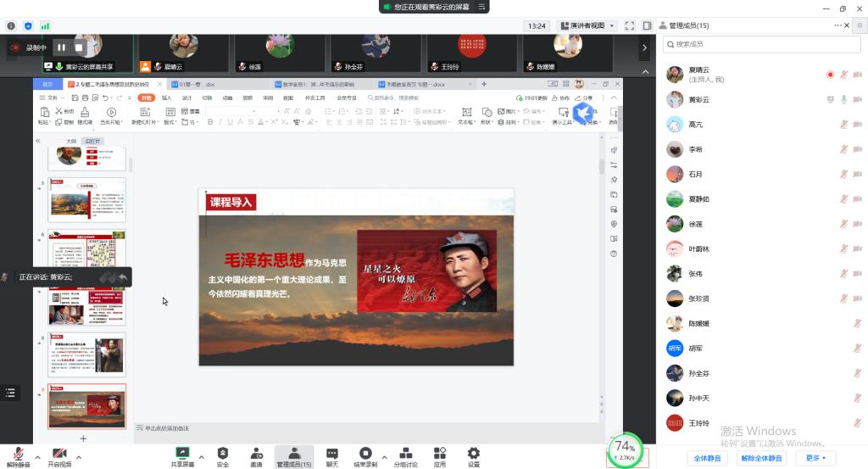This screenshot has width=868, height=469.
Task: Click the Manage Members (管理成员) toolbar icon
Action: pyautogui.click(x=294, y=454)
